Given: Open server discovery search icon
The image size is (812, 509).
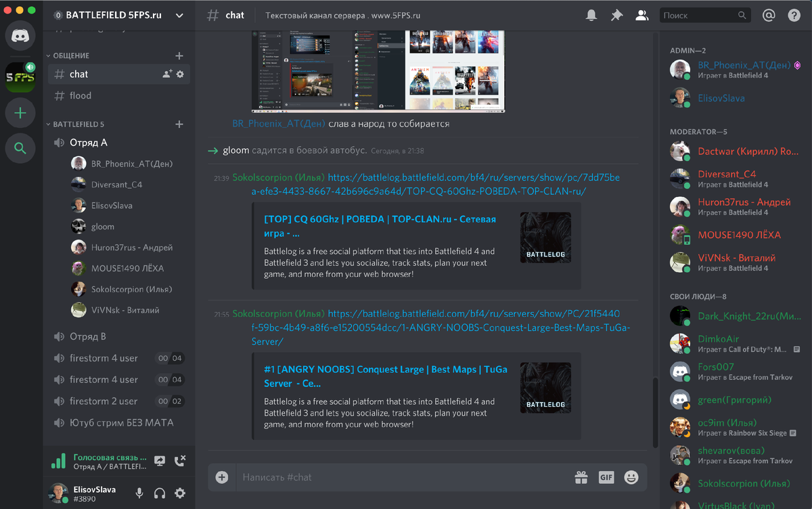Looking at the screenshot, I should point(20,148).
